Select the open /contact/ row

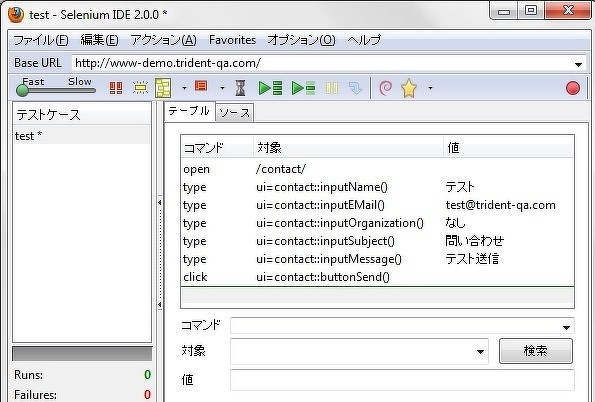tap(377, 169)
